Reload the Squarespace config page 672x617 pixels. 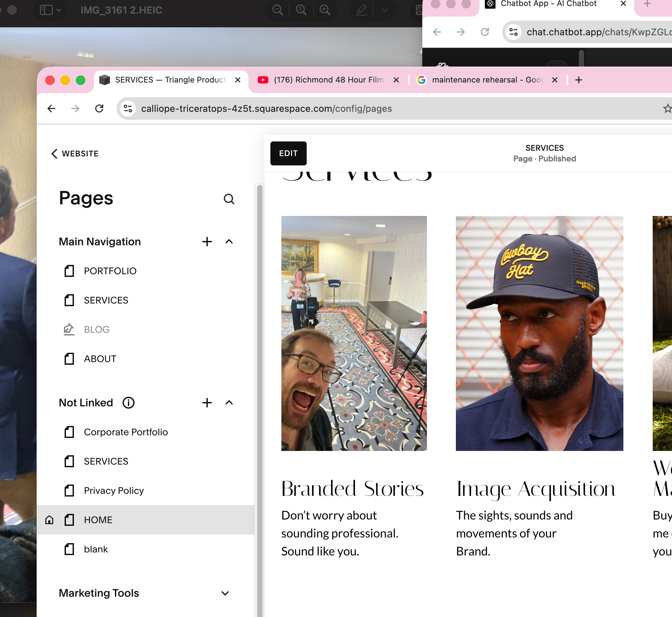pyautogui.click(x=99, y=108)
